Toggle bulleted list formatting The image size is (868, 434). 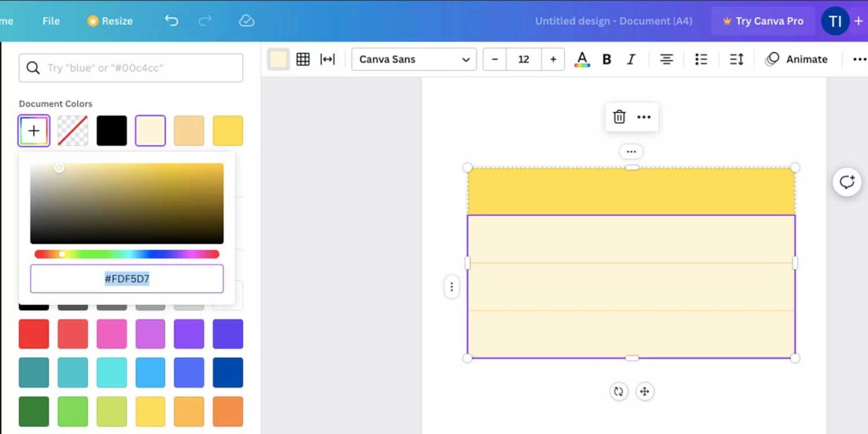(x=701, y=60)
